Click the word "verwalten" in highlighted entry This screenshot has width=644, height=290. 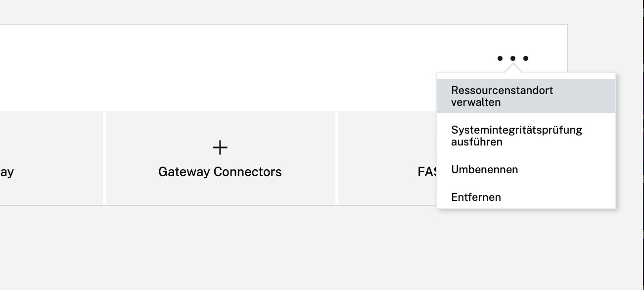pos(476,102)
